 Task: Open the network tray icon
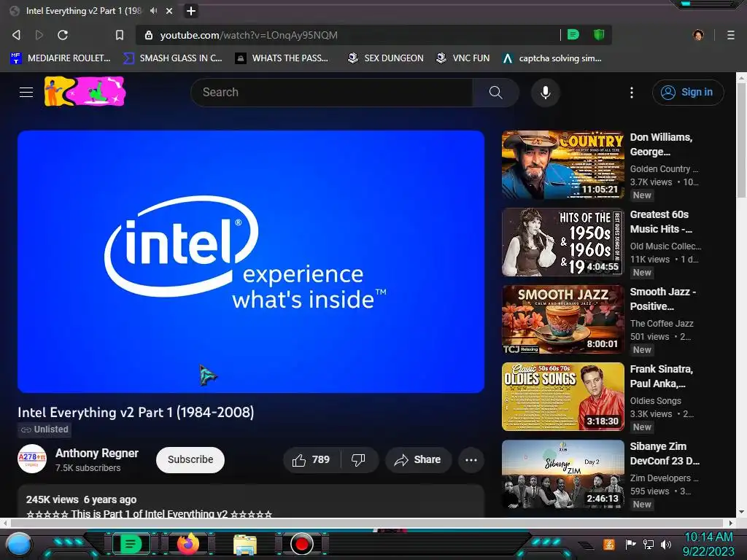pyautogui.click(x=648, y=544)
